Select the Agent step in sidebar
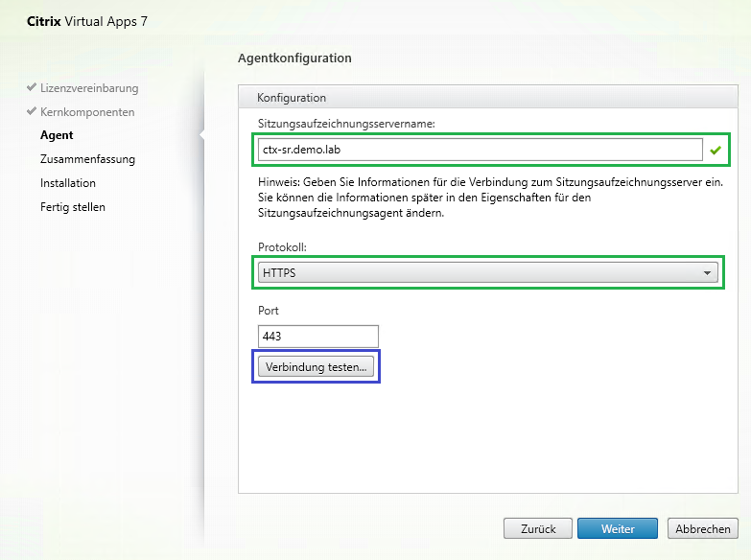Screen dimensions: 751x560 [x=57, y=135]
